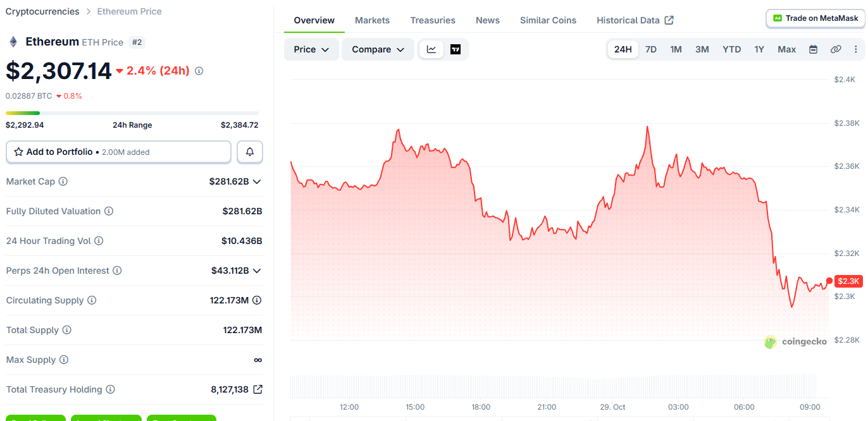Open the News tab

[488, 20]
